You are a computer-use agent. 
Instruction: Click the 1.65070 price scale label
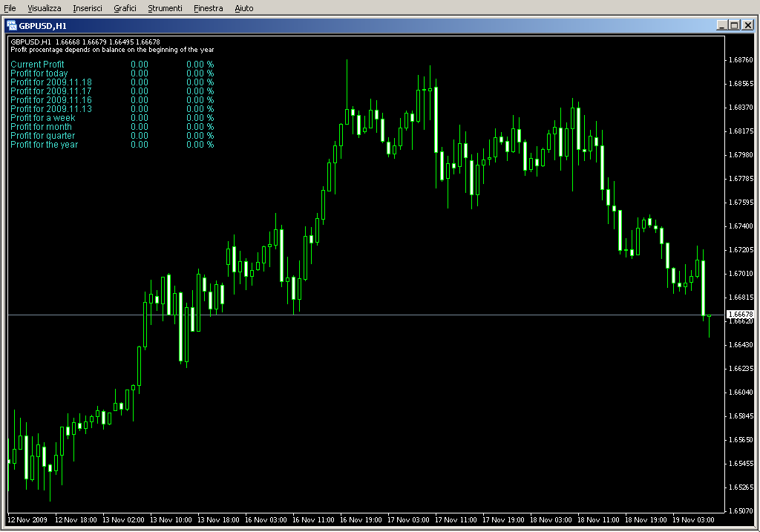(741, 511)
